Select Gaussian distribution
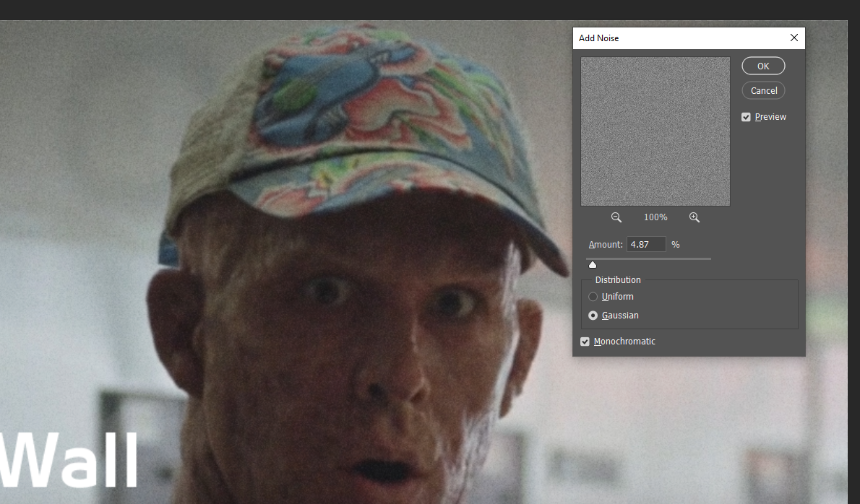This screenshot has width=860, height=504. pos(593,316)
